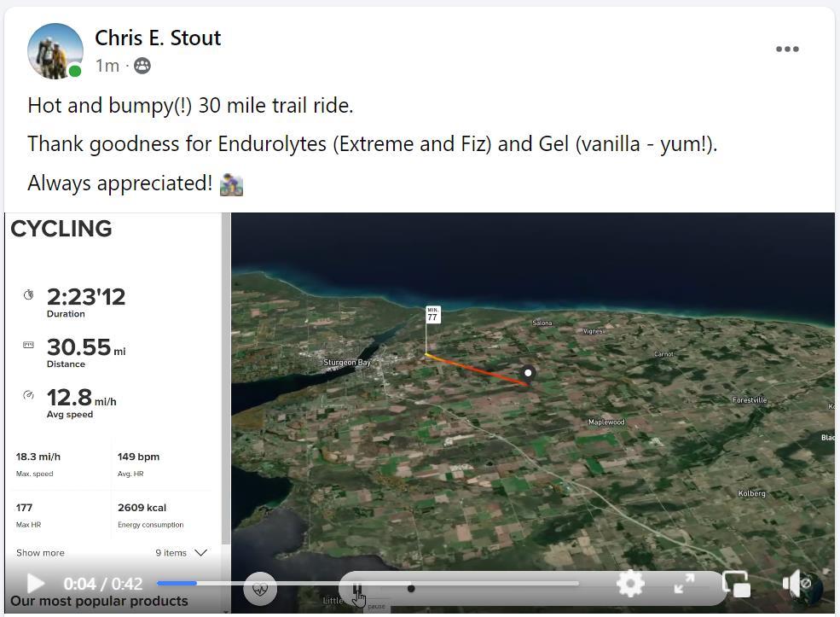Click the Kolberg map label
This screenshot has width=840, height=617.
pyautogui.click(x=751, y=493)
